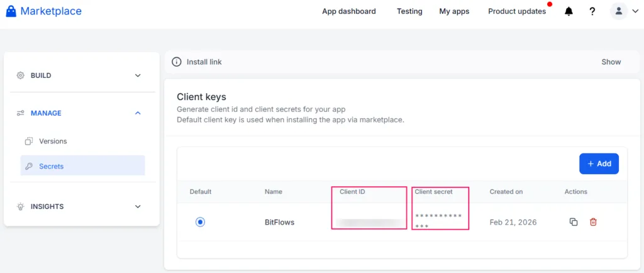
Task: Click the Marketplace title text
Action: pyautogui.click(x=51, y=11)
